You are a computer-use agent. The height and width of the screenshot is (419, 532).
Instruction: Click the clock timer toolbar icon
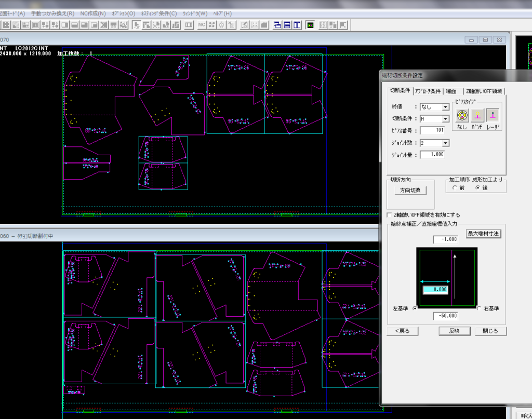221,25
